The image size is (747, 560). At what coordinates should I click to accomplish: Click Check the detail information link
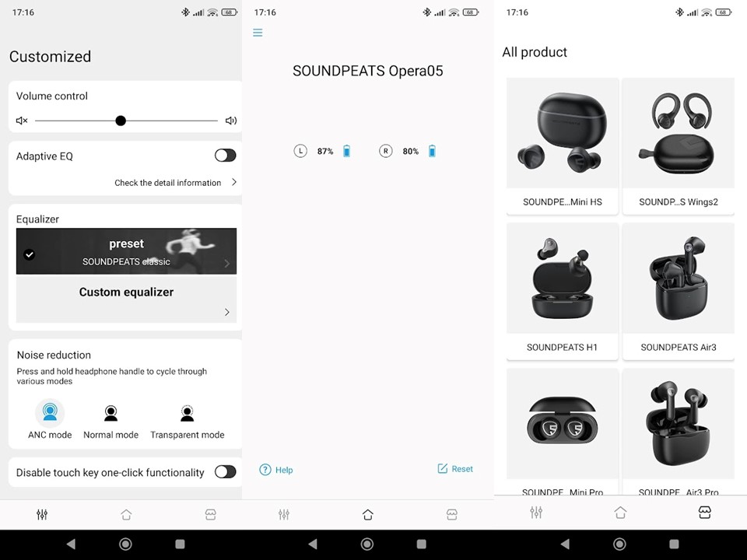point(168,183)
